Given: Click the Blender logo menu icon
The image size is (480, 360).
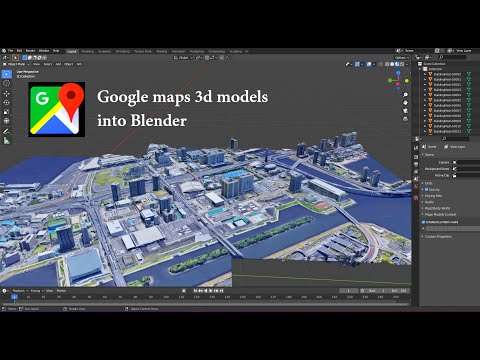Looking at the screenshot, I should point(4,51).
